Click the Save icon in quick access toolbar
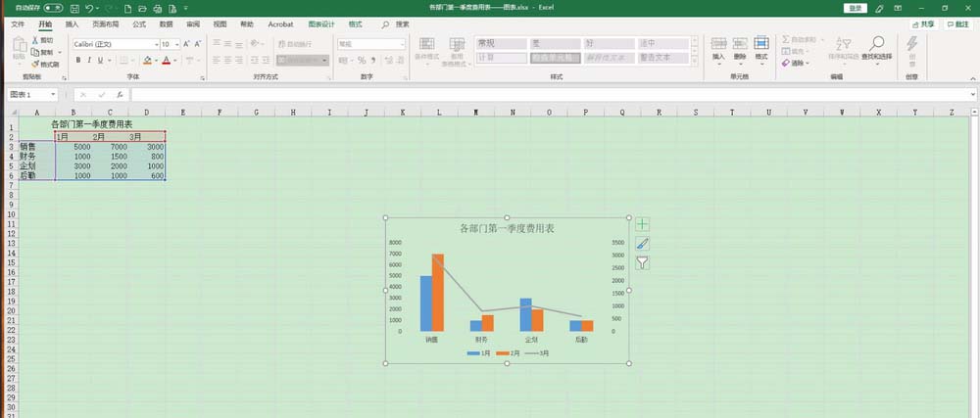The width and height of the screenshot is (980, 418). tap(75, 9)
